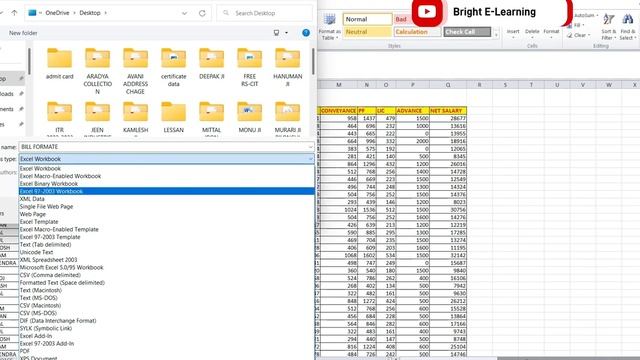Viewport: 640px width, 360px height.
Task: Open the ARADYA COLLECTION folder
Action: [x=97, y=71]
